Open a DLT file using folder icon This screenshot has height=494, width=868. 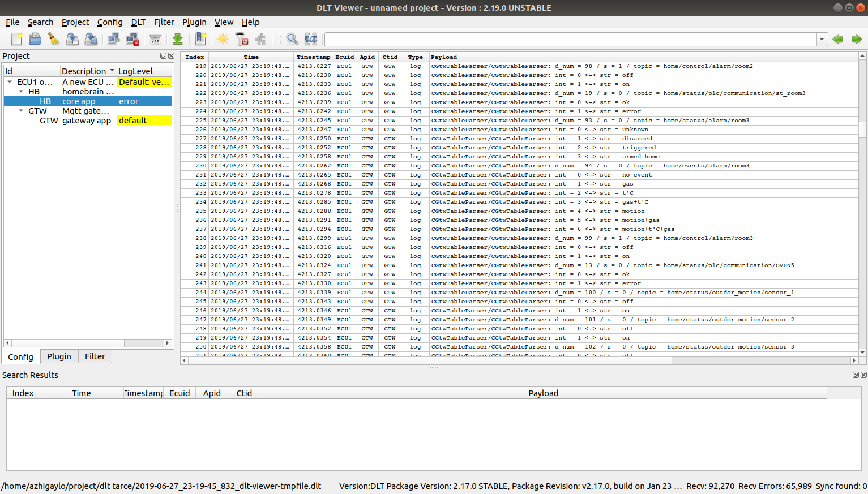click(x=35, y=39)
